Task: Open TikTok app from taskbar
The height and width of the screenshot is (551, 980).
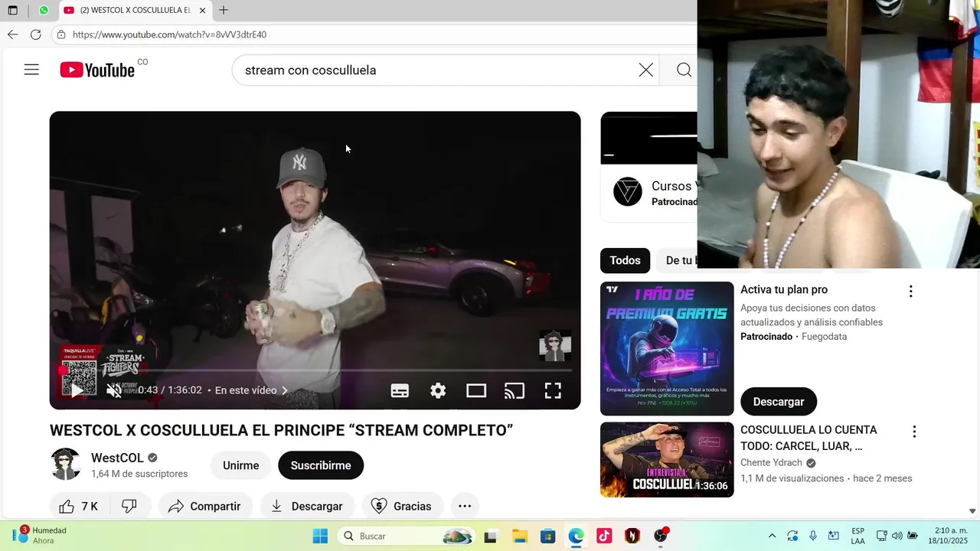Action: point(604,536)
